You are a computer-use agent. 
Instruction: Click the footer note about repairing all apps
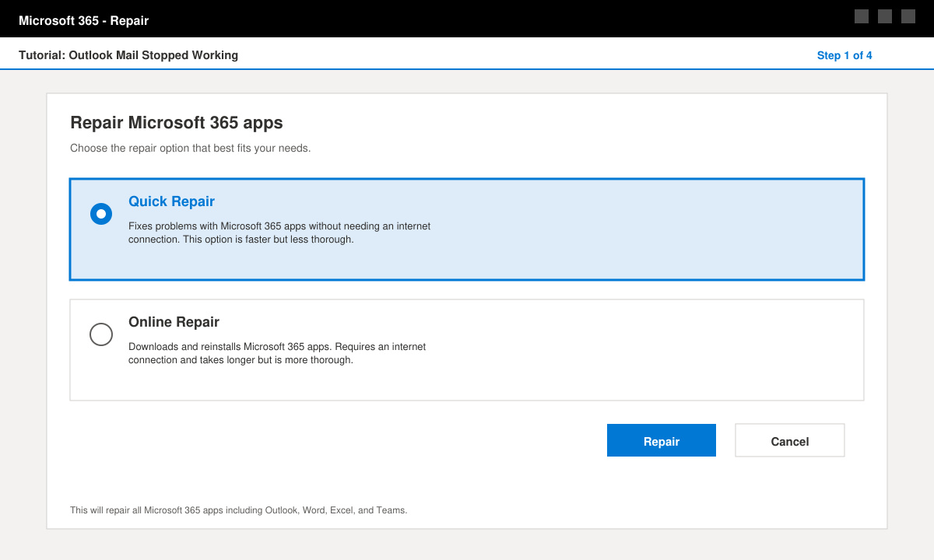238,510
